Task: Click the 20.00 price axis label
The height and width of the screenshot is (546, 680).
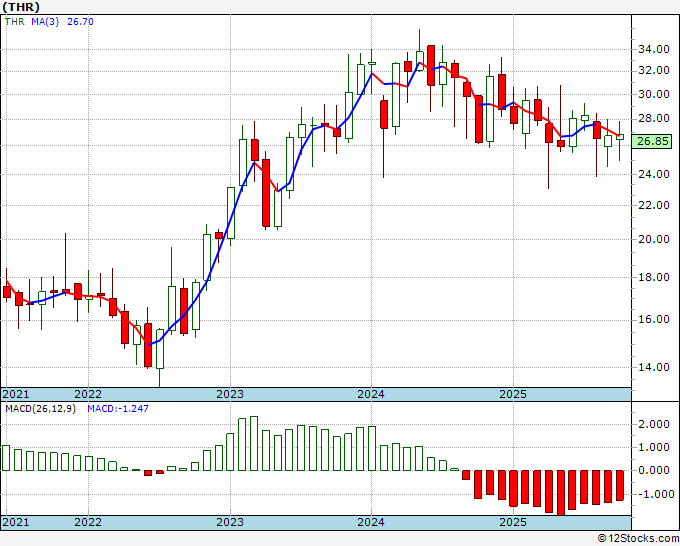Action: click(x=654, y=239)
